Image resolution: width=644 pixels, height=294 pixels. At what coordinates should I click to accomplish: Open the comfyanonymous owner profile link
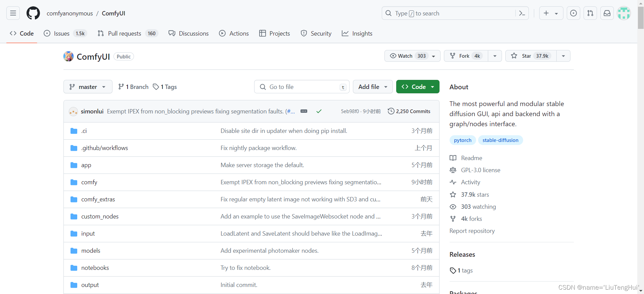coord(70,13)
